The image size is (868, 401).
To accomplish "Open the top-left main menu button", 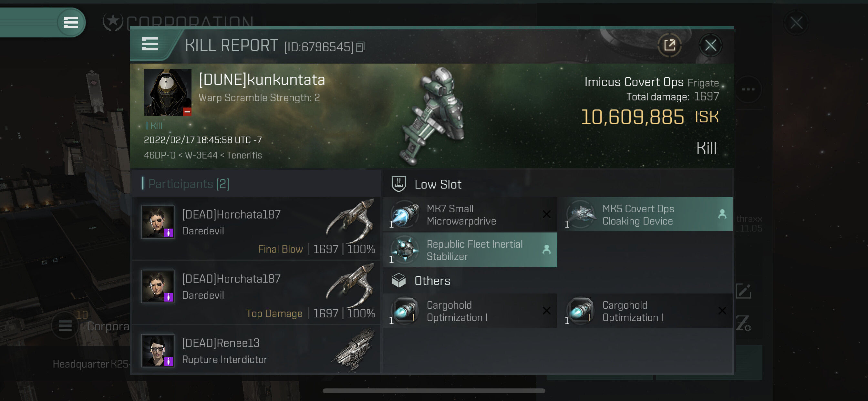I will click(x=71, y=23).
